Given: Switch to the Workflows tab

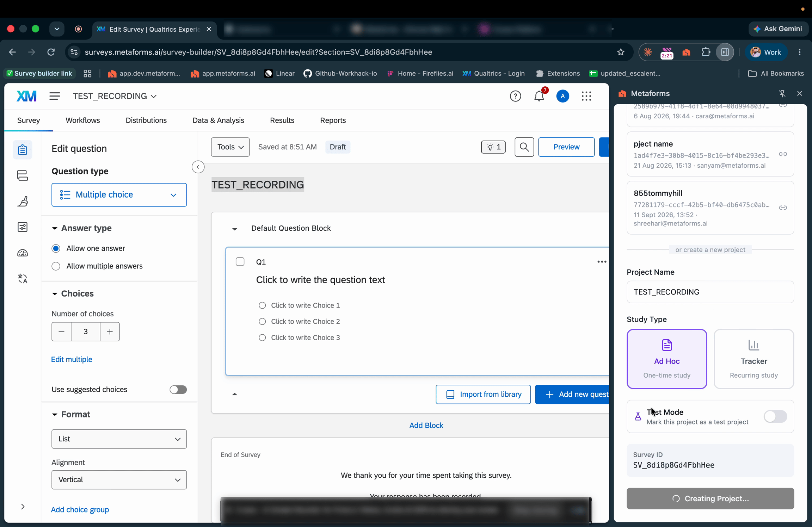Looking at the screenshot, I should pos(83,120).
